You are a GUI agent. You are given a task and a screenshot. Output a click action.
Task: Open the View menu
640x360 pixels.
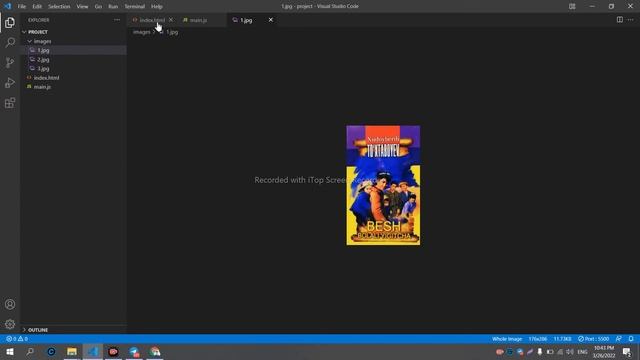[82, 7]
